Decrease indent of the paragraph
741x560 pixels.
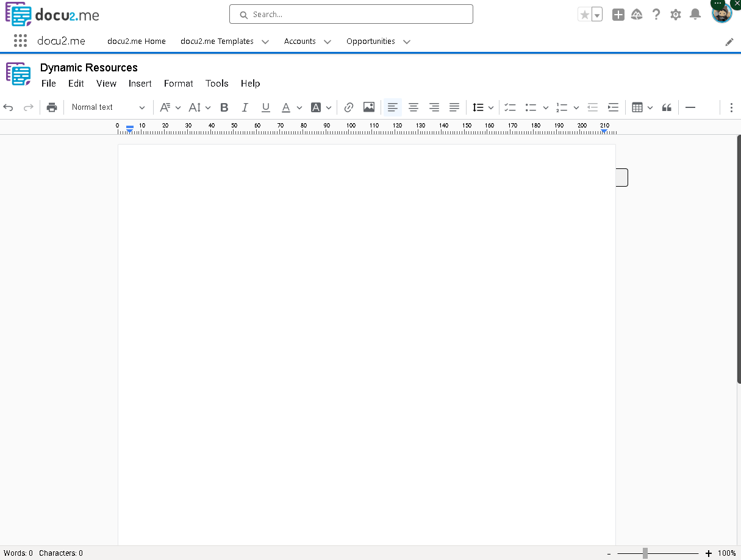[593, 107]
